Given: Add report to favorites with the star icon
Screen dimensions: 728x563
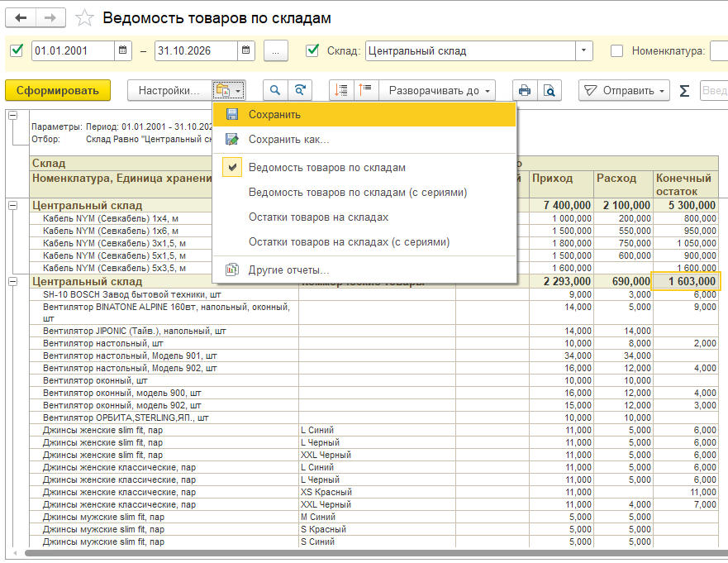Looking at the screenshot, I should click(84, 18).
